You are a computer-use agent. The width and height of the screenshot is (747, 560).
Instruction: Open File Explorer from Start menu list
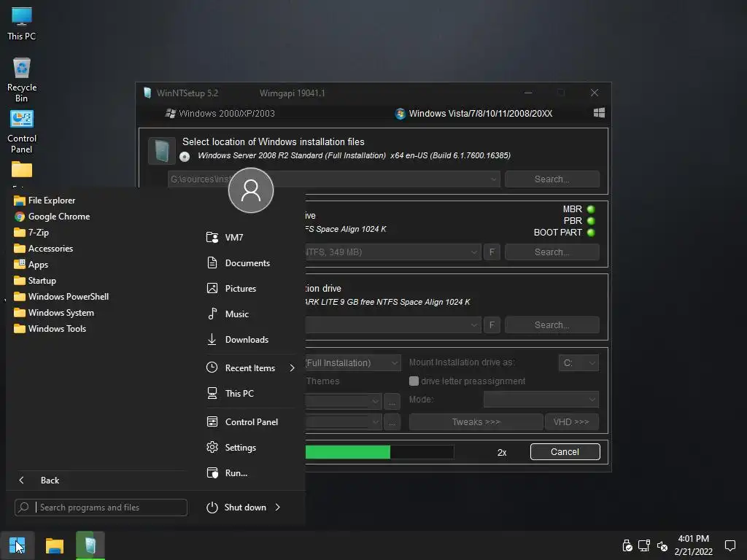(44, 201)
